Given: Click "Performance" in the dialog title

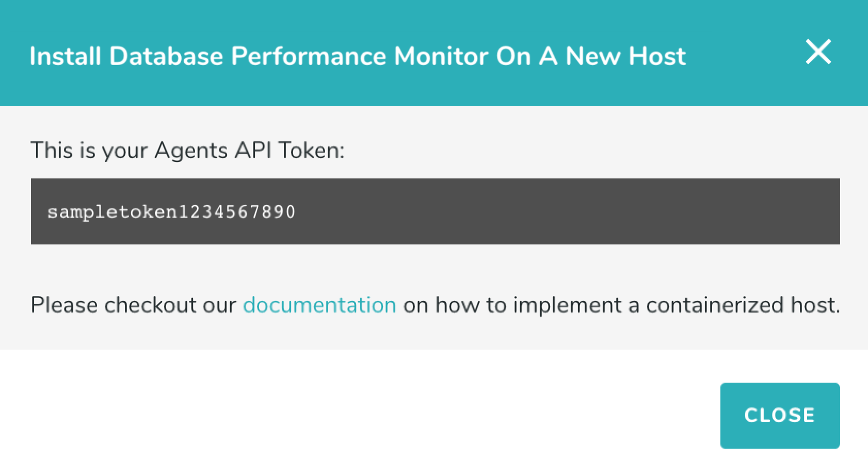Looking at the screenshot, I should tap(308, 56).
